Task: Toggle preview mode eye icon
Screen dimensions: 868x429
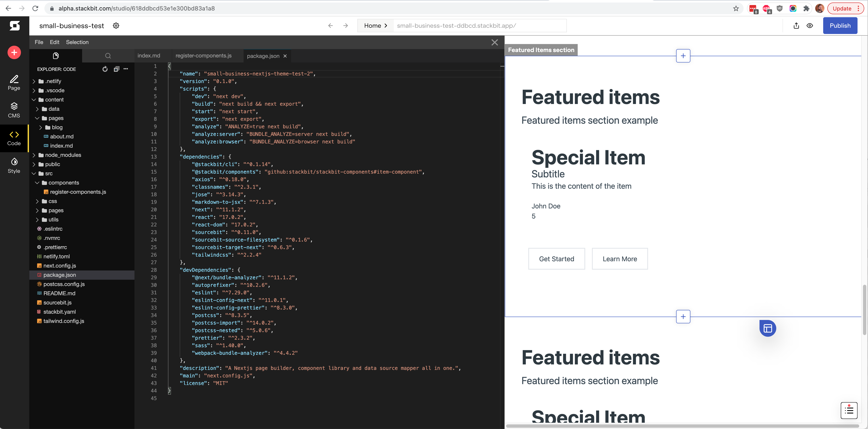Action: click(810, 26)
